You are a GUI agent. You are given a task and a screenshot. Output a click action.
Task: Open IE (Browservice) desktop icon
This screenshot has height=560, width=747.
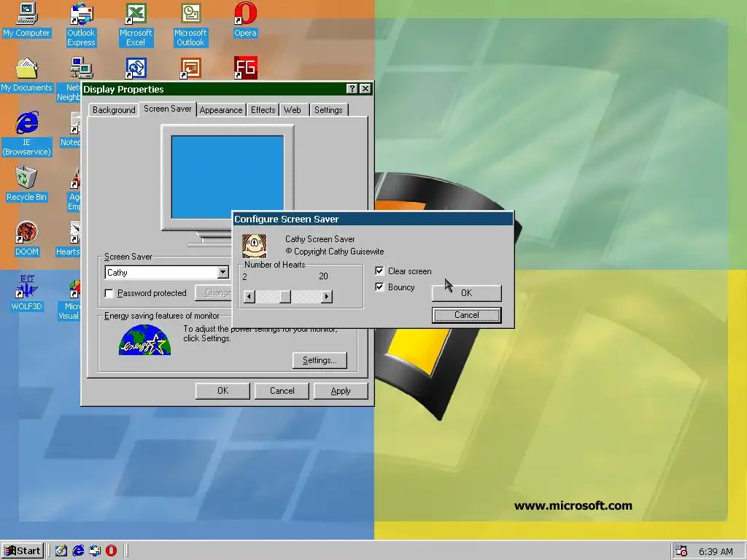coord(27,134)
